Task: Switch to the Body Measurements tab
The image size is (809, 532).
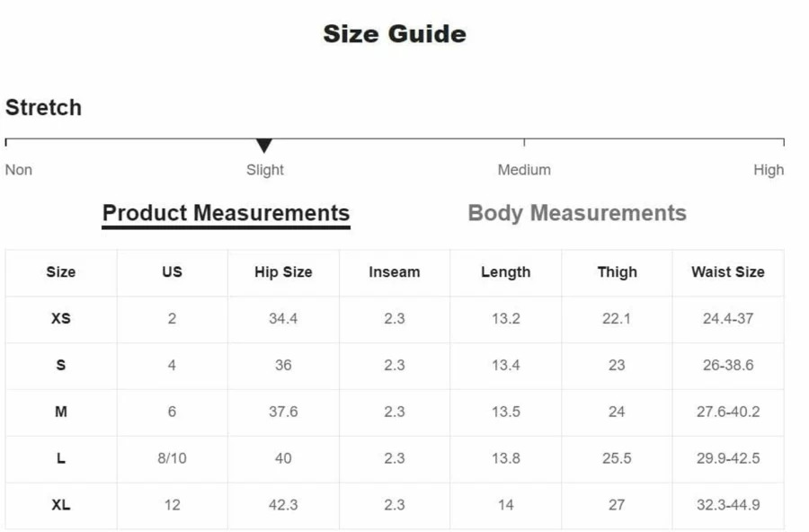Action: click(x=577, y=213)
